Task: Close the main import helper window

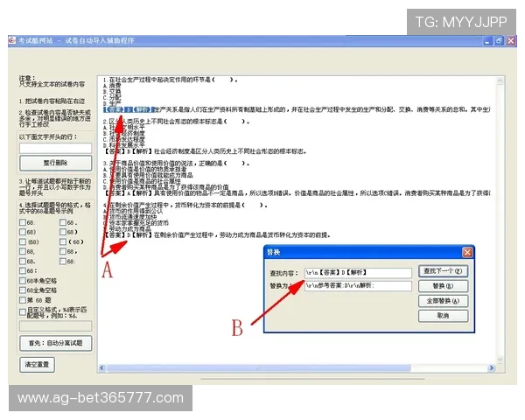Action: coord(511,41)
